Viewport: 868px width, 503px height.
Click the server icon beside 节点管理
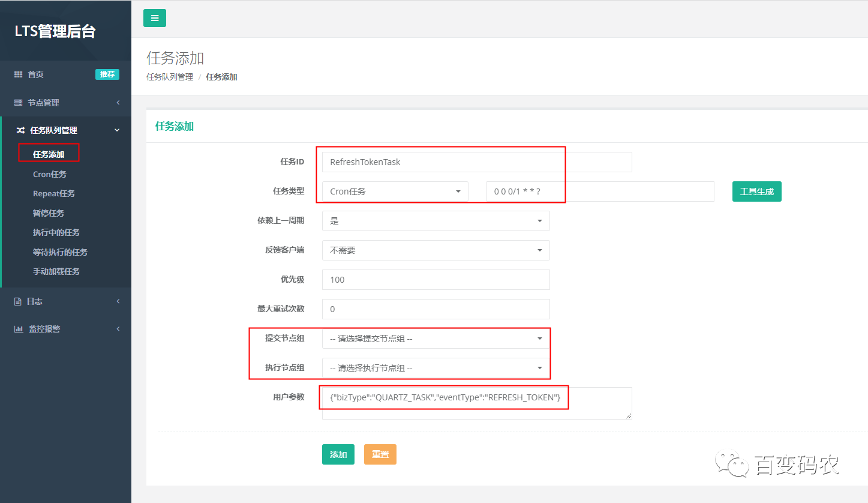(x=18, y=103)
